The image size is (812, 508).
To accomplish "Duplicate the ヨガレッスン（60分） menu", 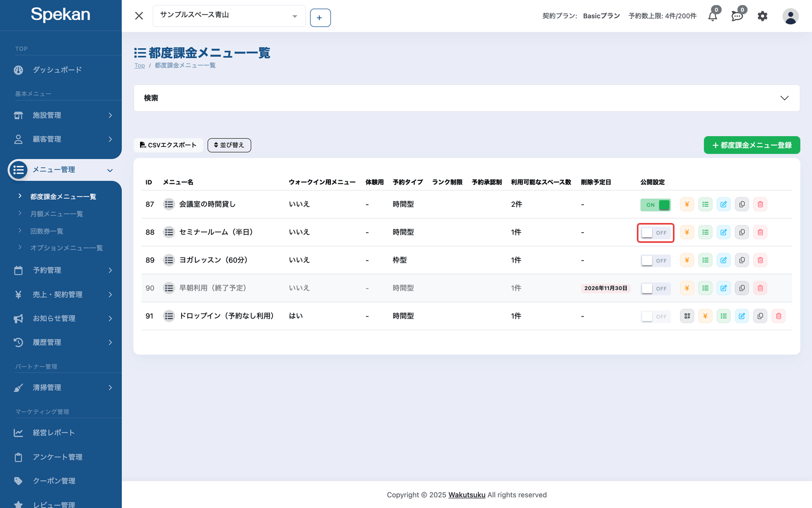I will (742, 260).
